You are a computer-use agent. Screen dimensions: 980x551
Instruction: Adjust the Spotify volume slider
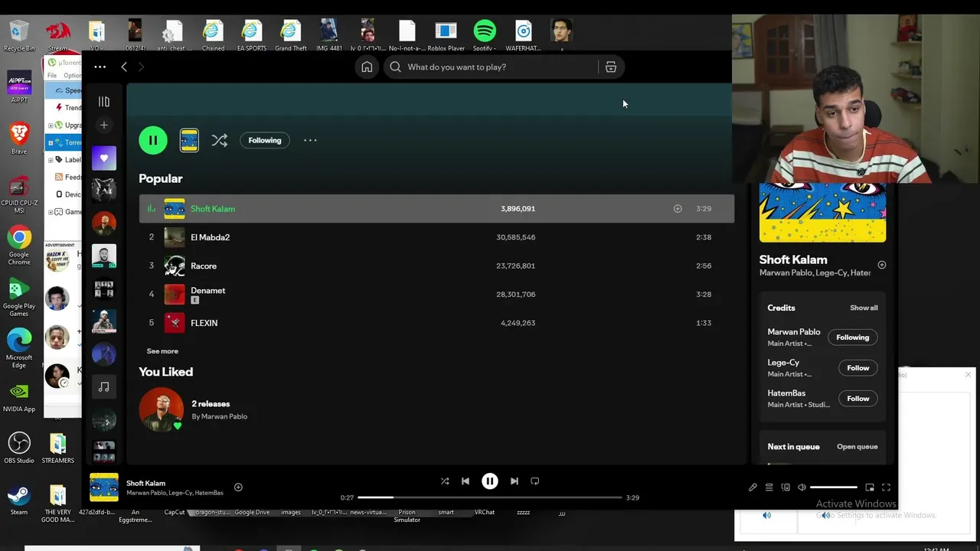point(834,487)
